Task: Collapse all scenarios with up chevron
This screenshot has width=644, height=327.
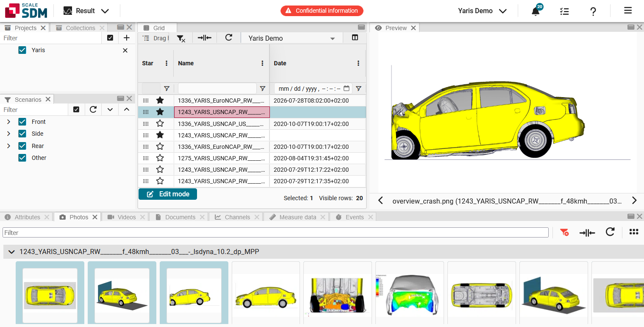Action: click(x=127, y=109)
